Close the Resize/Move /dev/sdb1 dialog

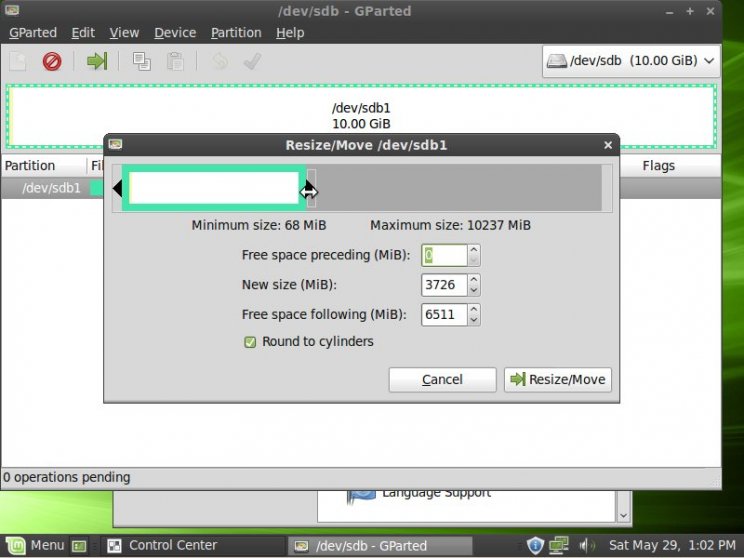[x=608, y=145]
